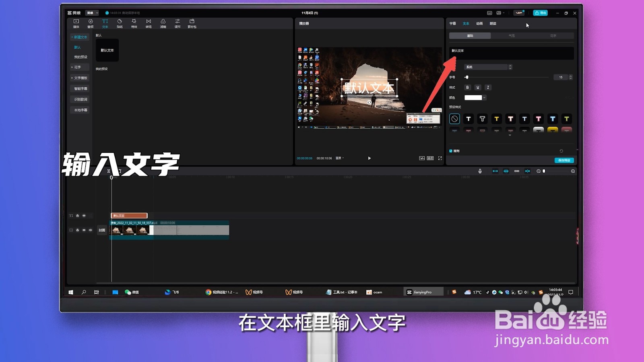Apply italic styling to the text

(488, 87)
